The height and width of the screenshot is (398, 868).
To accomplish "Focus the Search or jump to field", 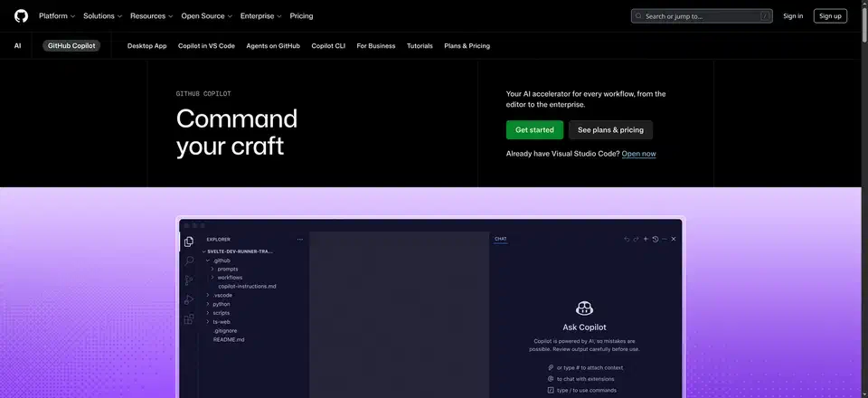I will [x=702, y=16].
